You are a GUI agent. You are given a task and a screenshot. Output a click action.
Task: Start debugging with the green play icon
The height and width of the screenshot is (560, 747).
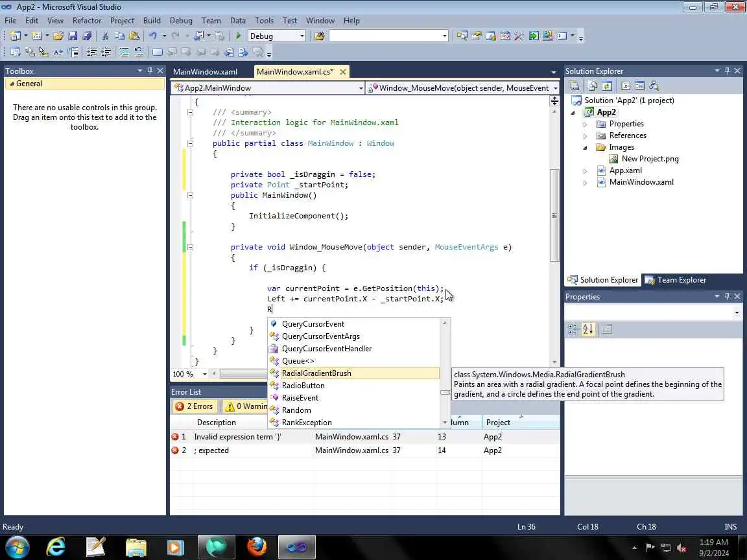pos(238,36)
